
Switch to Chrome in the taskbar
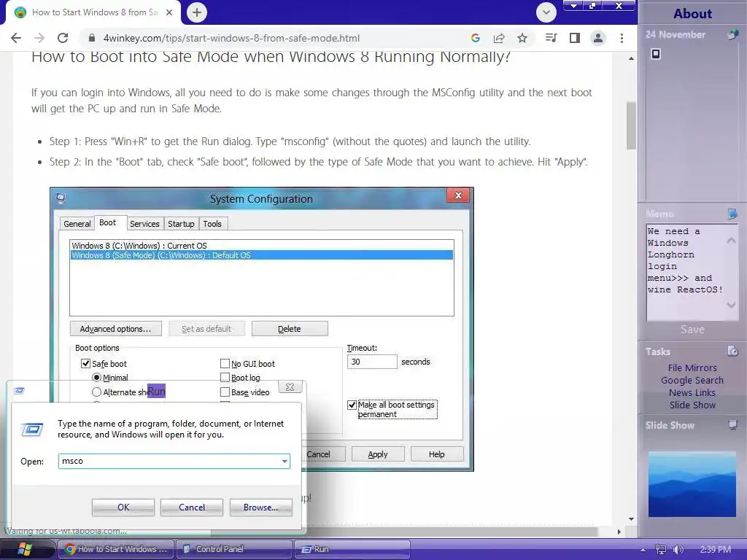coord(116,549)
